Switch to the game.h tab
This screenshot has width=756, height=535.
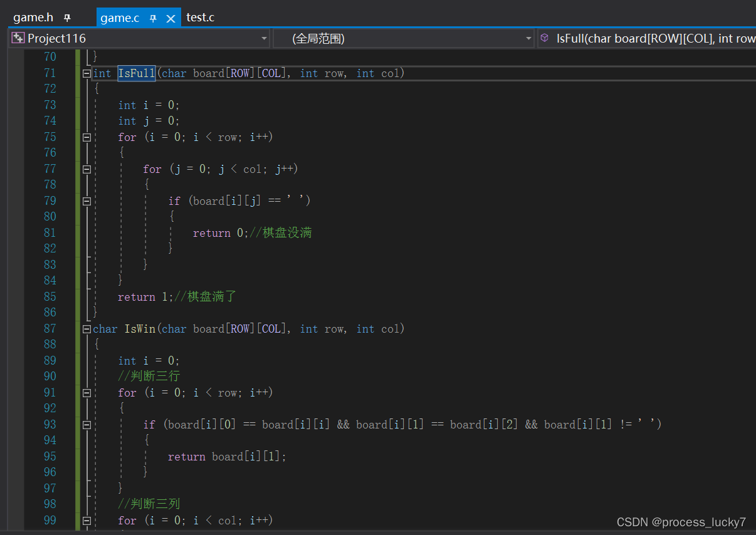tap(33, 18)
